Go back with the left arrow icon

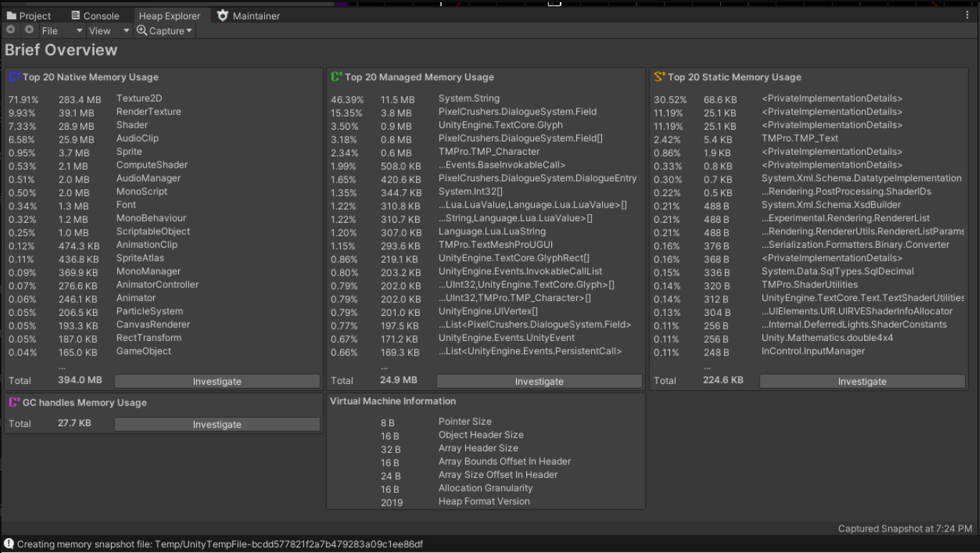tap(11, 30)
